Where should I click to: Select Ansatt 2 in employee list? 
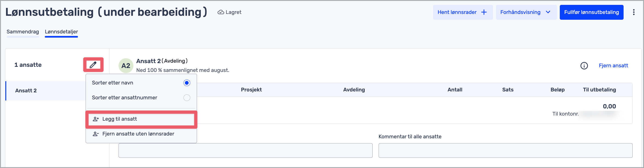click(26, 91)
